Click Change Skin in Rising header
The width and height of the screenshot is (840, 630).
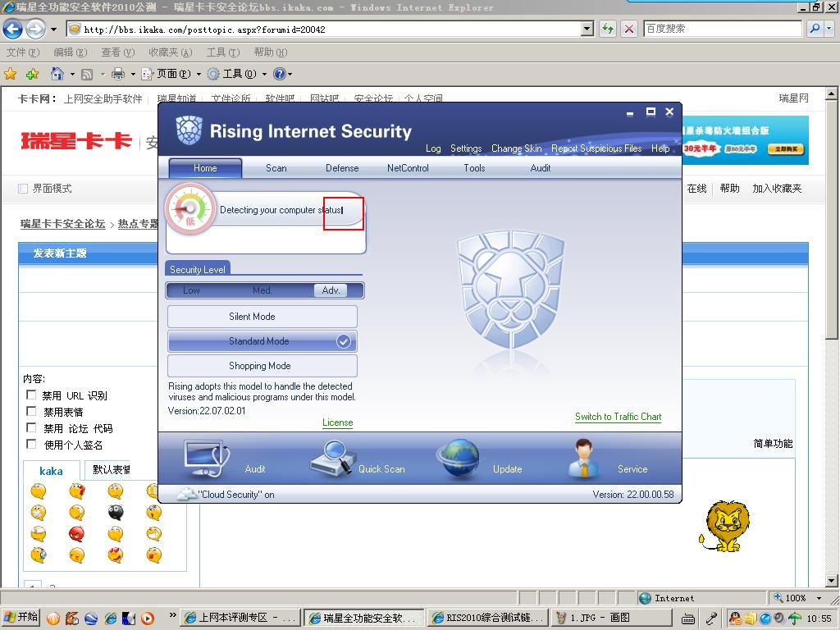[517, 148]
